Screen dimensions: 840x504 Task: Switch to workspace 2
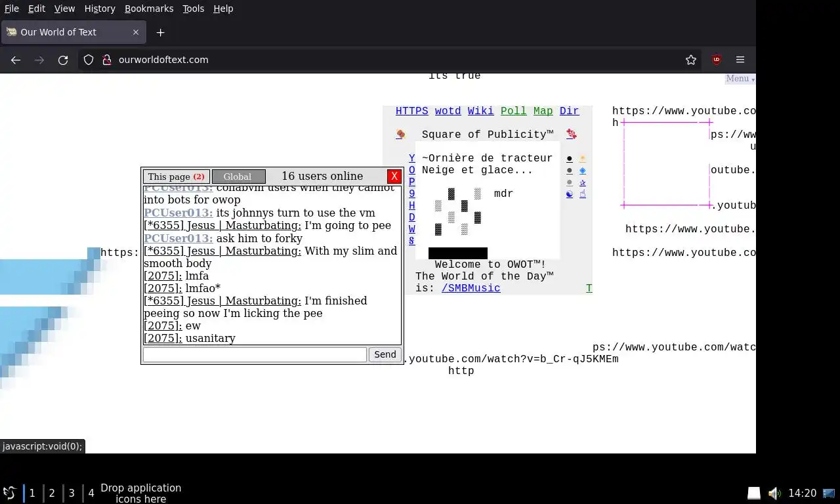[x=52, y=493]
